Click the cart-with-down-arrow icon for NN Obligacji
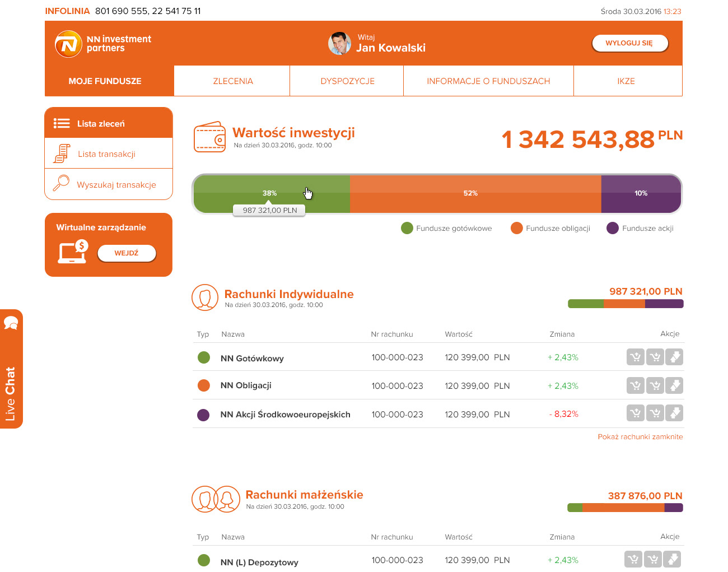This screenshot has height=572, width=728. (x=655, y=385)
